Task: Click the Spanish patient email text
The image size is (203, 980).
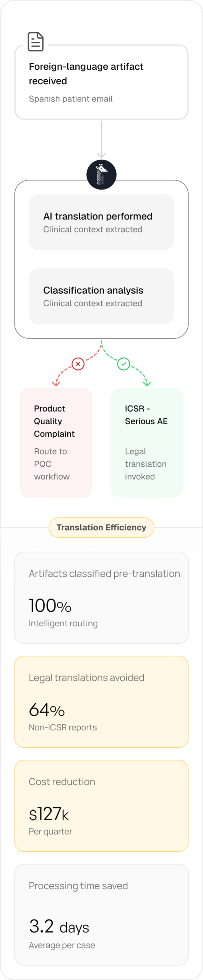Action: click(x=71, y=99)
